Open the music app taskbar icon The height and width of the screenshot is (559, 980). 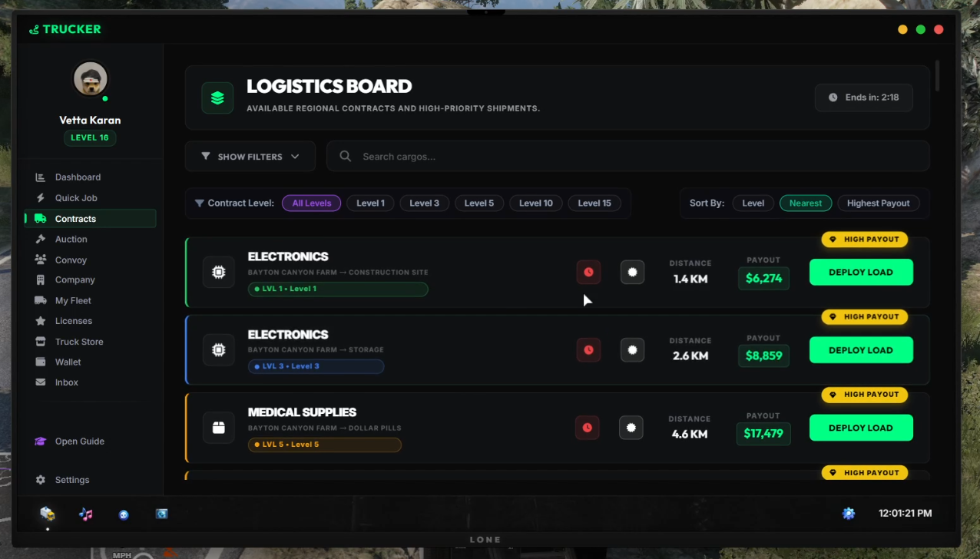click(86, 514)
